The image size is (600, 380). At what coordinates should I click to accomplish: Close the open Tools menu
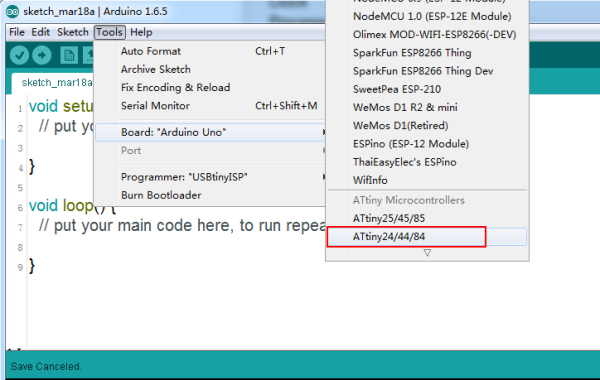click(x=109, y=32)
